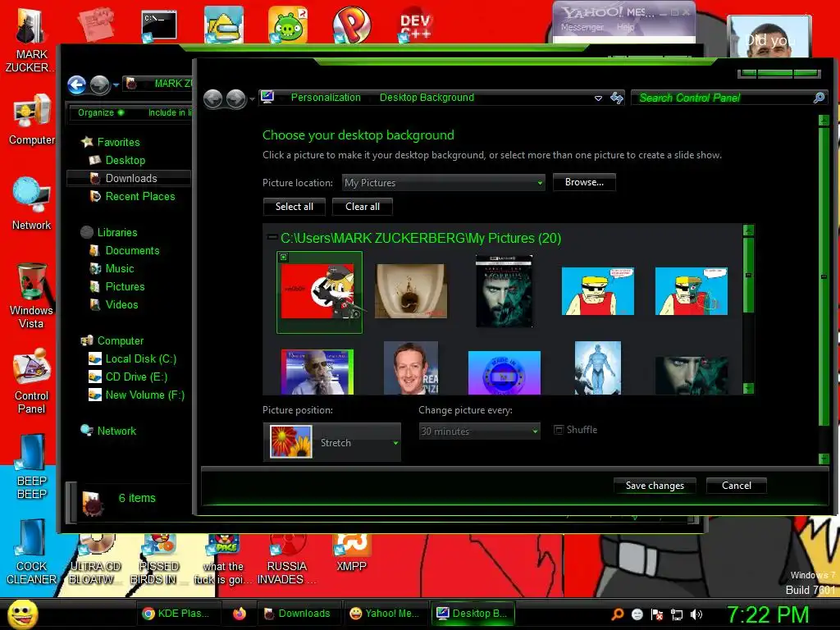
Task: Click the network tray icon
Action: (677, 614)
